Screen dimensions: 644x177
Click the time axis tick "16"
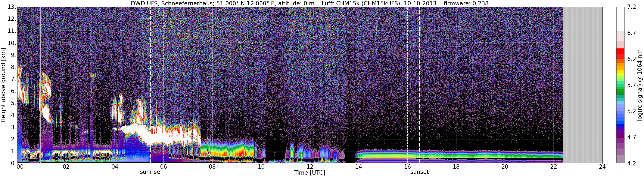click(x=407, y=167)
